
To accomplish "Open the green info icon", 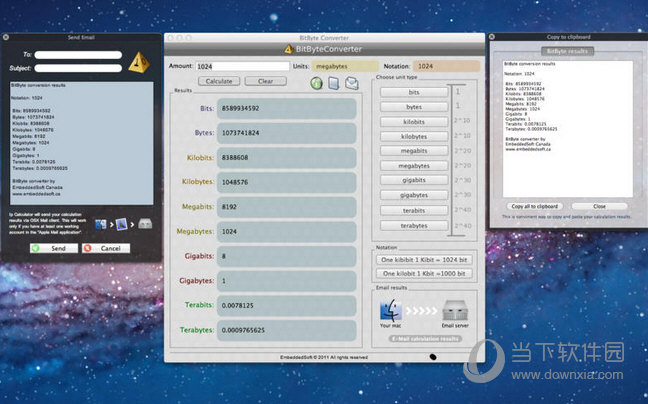I will 316,83.
